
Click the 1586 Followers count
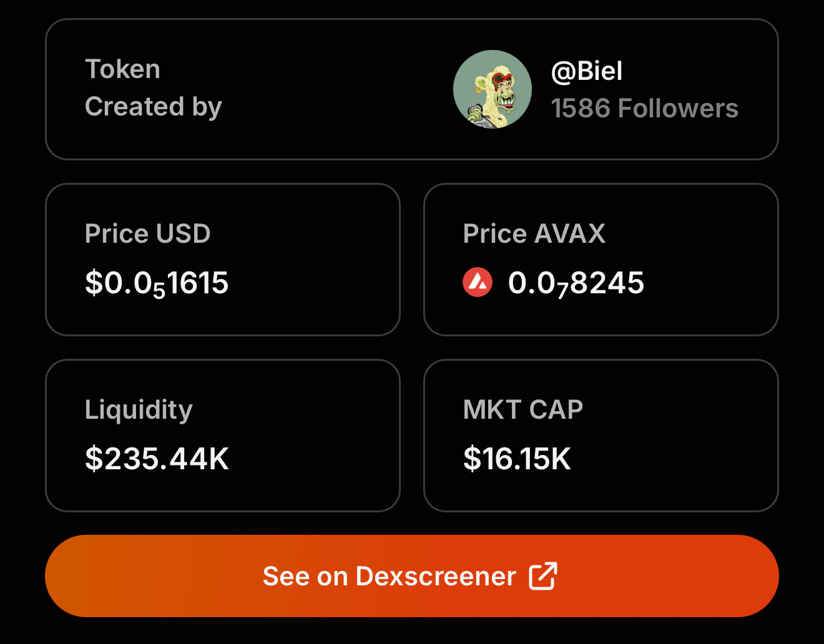coord(644,108)
